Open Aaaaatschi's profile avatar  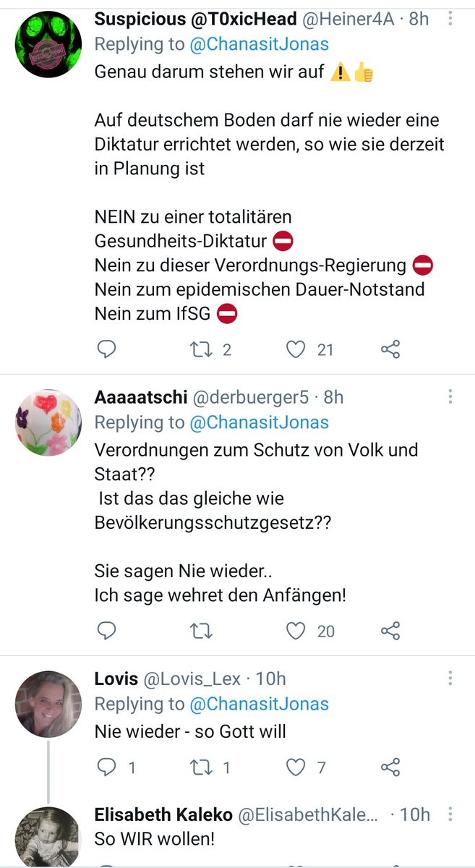pyautogui.click(x=48, y=422)
